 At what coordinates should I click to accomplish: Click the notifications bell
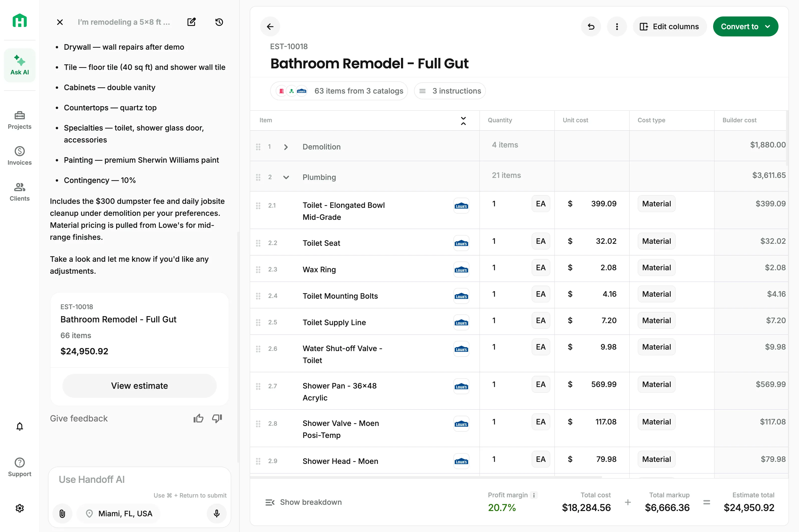click(x=19, y=426)
